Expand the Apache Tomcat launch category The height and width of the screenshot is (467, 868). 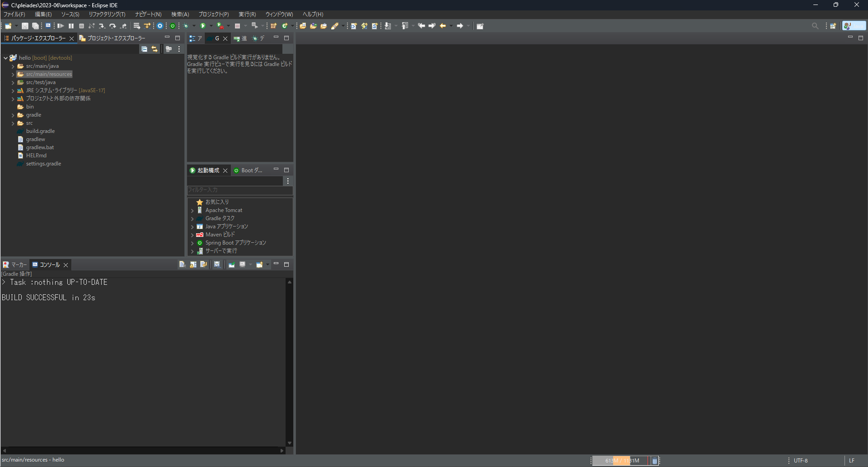193,210
